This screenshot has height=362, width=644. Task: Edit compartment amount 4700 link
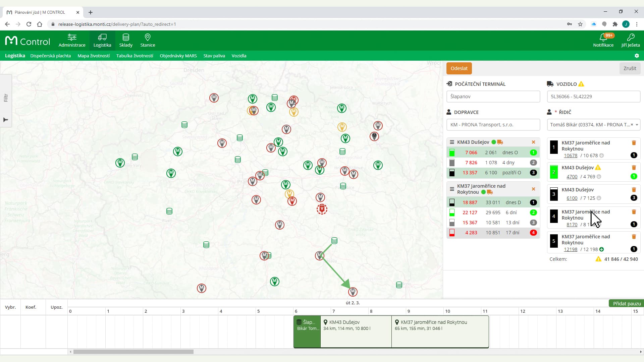(x=572, y=177)
